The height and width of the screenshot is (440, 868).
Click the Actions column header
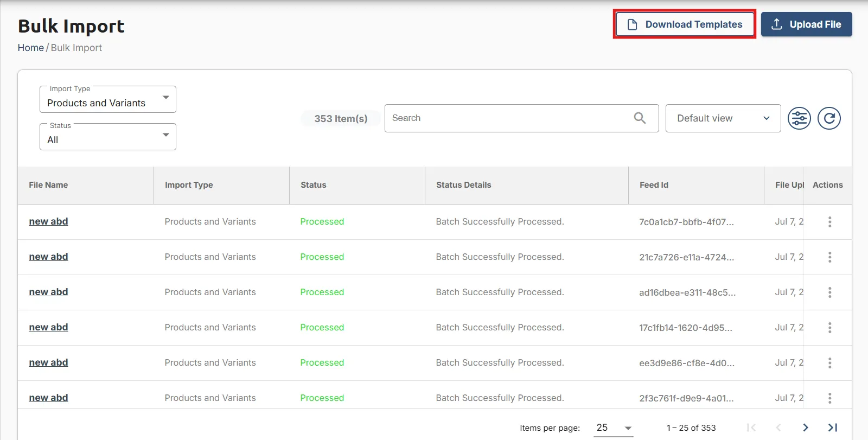pos(828,185)
